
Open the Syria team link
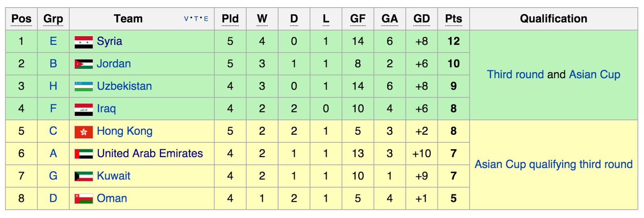pyautogui.click(x=109, y=41)
